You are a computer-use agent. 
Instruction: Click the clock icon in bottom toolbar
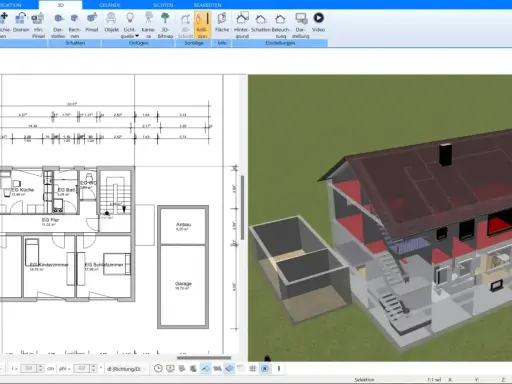coord(158,368)
